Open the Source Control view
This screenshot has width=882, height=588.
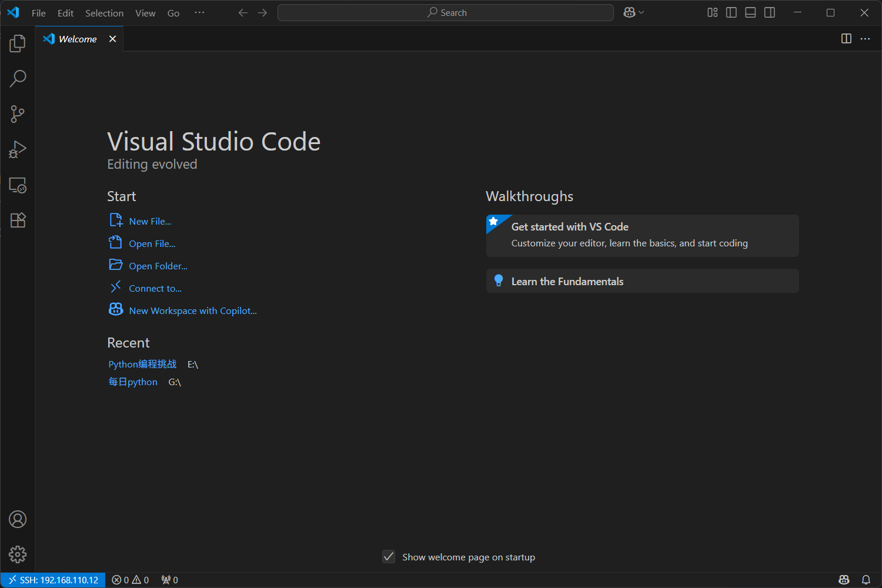pyautogui.click(x=18, y=114)
